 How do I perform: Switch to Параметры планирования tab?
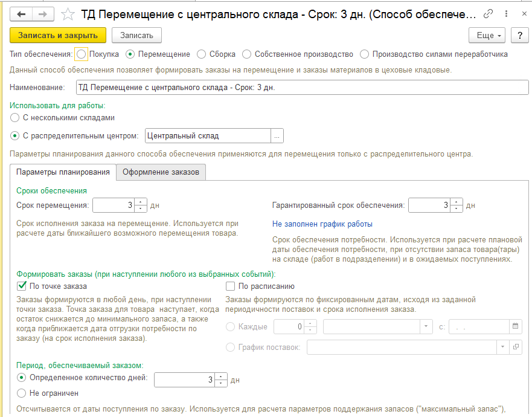(x=63, y=172)
